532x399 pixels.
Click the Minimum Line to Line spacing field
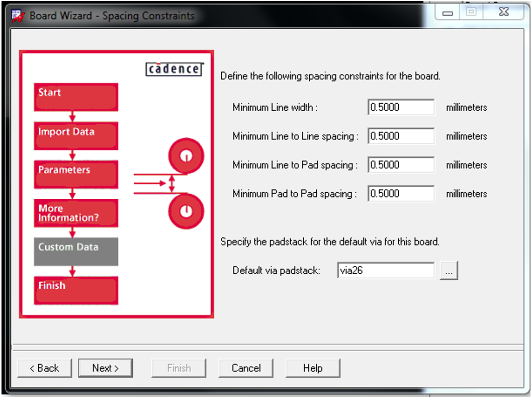(401, 136)
